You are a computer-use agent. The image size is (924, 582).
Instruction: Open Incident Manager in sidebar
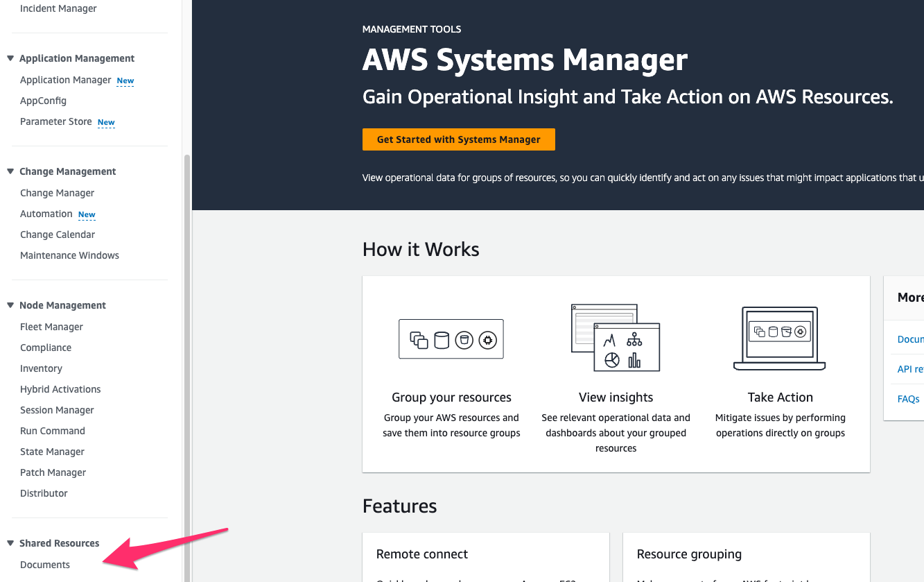(58, 9)
